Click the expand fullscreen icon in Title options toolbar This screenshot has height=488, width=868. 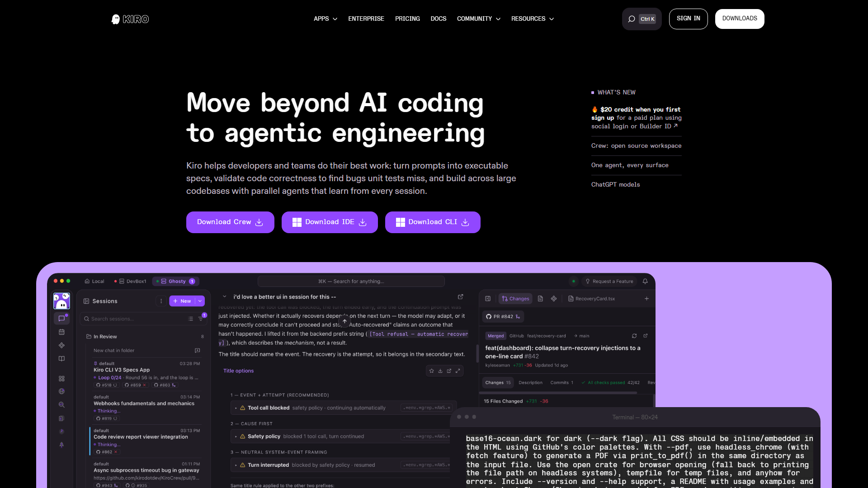(458, 371)
